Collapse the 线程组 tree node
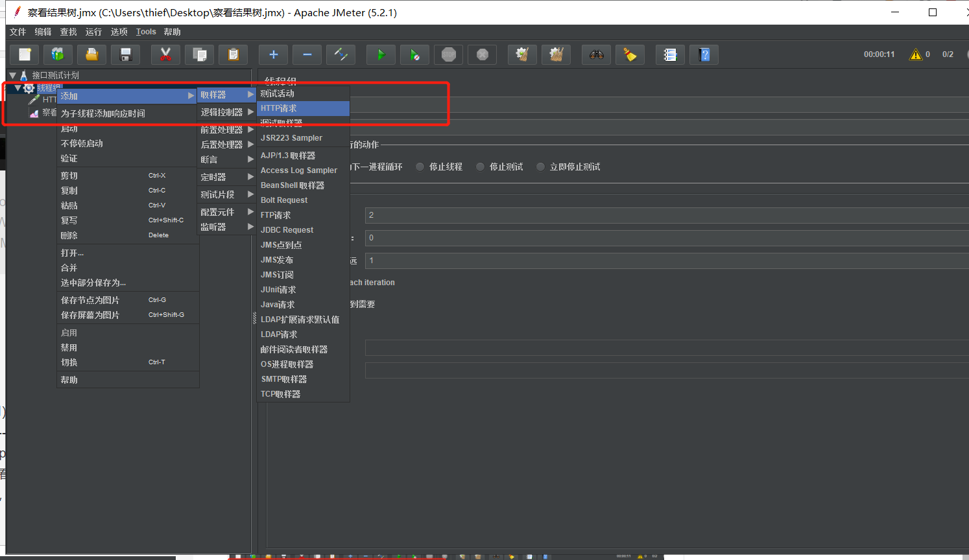Screen dimensions: 969x560 click(18, 87)
